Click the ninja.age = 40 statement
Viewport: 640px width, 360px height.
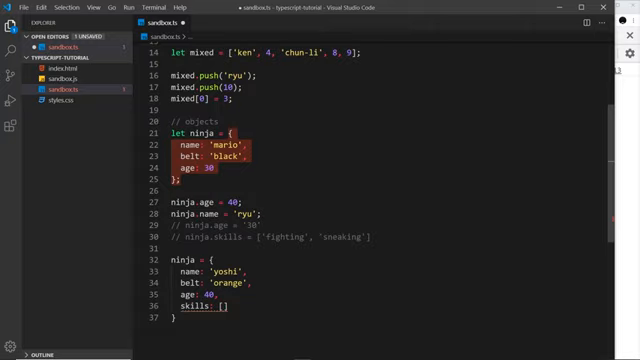pyautogui.click(x=206, y=202)
